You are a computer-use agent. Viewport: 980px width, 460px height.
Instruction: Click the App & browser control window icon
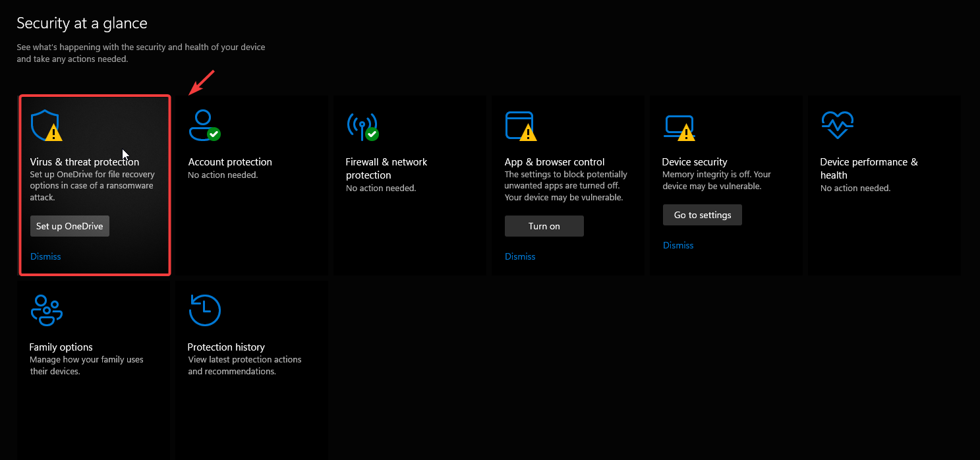click(520, 125)
